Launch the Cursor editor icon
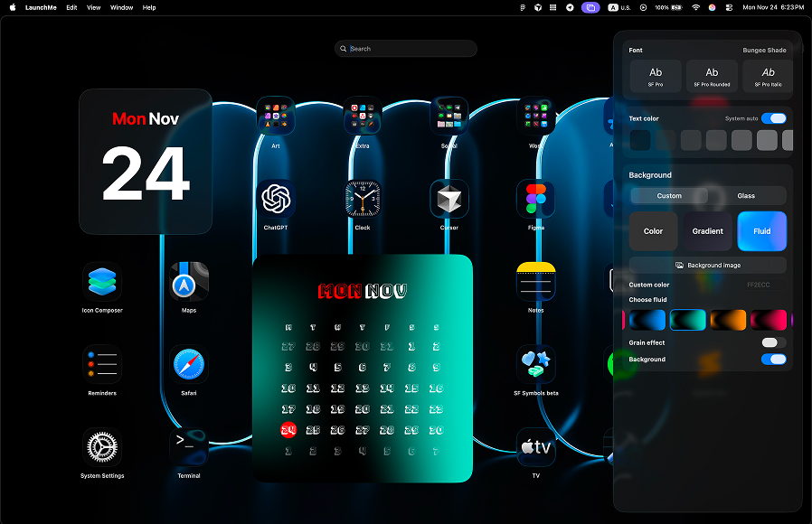 click(448, 197)
